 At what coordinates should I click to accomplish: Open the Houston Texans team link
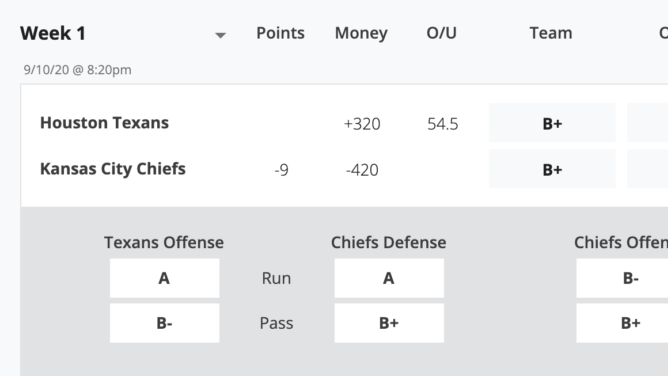click(x=104, y=123)
